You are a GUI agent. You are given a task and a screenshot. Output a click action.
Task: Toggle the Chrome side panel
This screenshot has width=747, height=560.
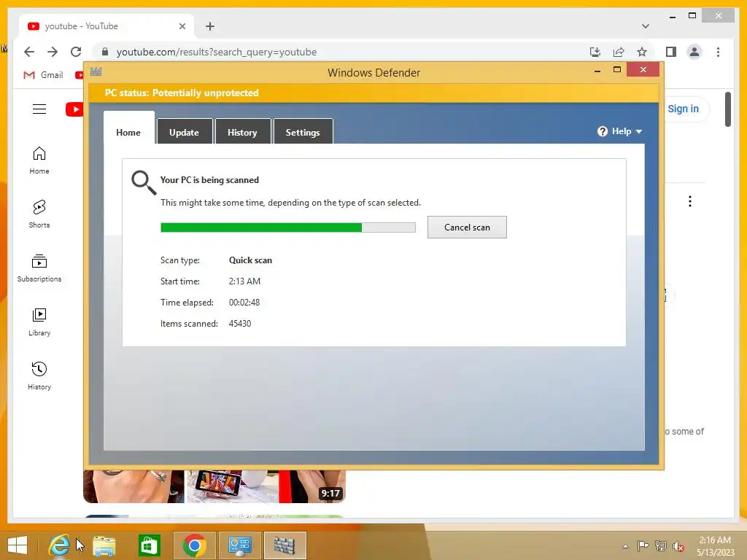[x=671, y=52]
